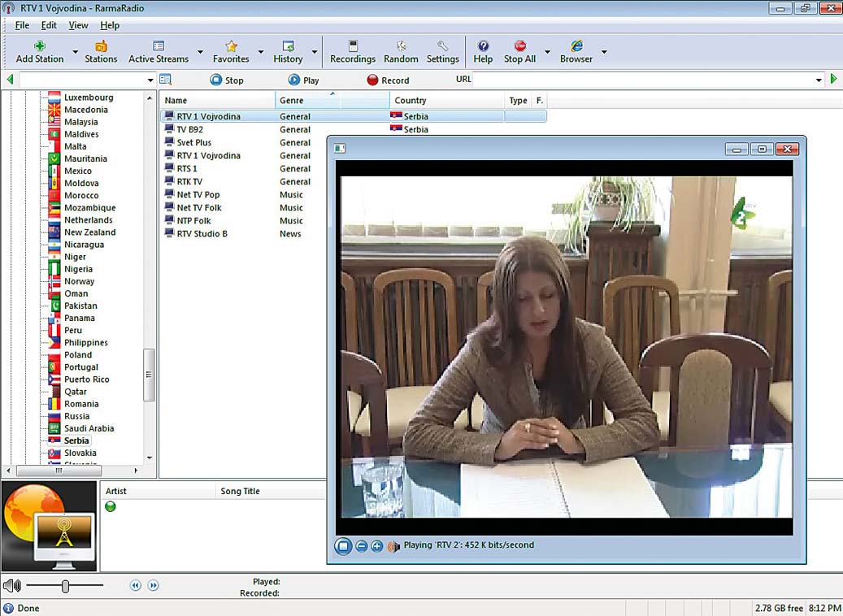The width and height of the screenshot is (843, 616).
Task: Select Luxembourg in the country tree
Action: coord(89,98)
